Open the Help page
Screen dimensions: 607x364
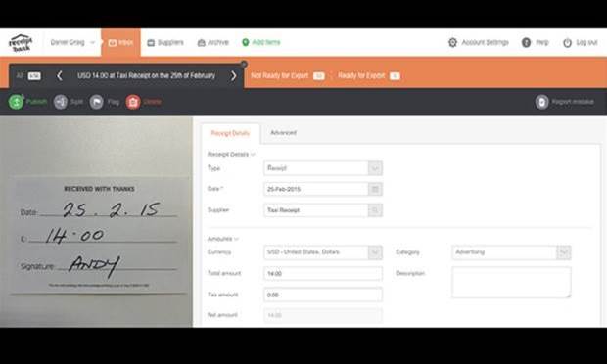pos(535,42)
